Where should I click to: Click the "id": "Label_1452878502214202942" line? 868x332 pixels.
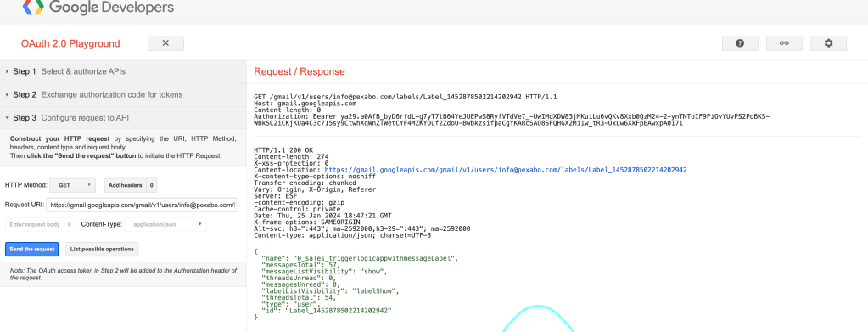tap(326, 311)
